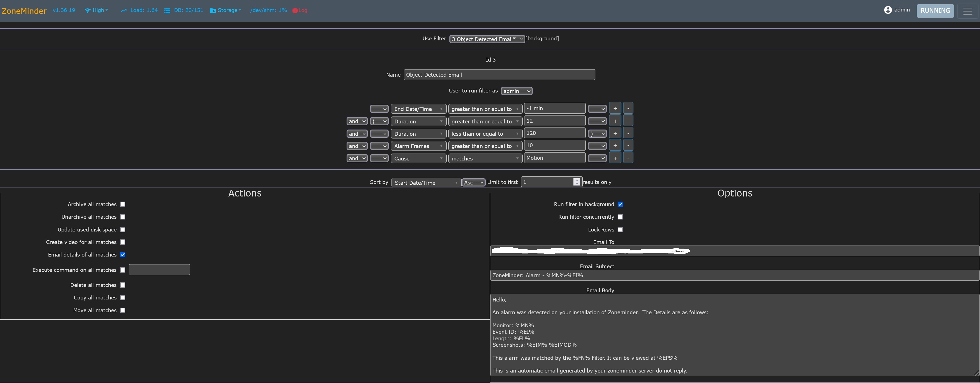980x383 pixels.
Task: Click the ZoneMinder home logo link
Action: pos(24,11)
